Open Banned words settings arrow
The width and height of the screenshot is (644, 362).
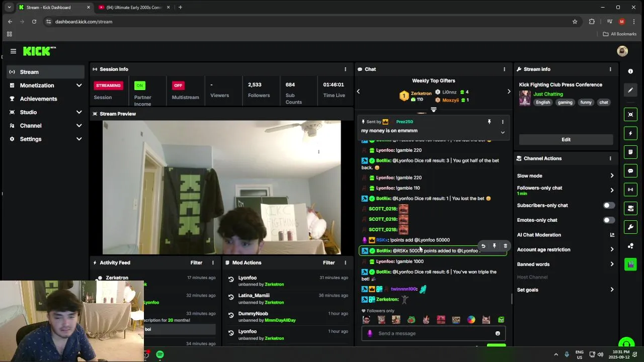coord(612,264)
